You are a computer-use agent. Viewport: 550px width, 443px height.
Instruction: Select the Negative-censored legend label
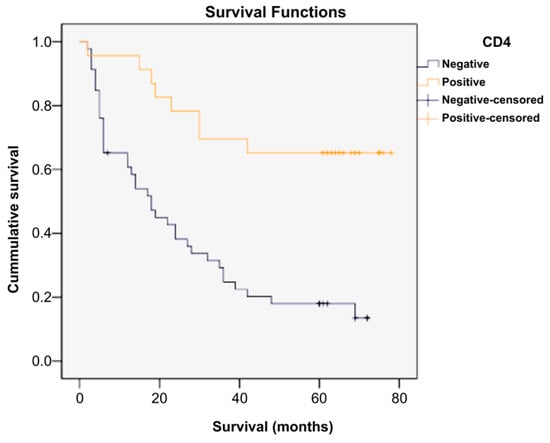click(492, 100)
